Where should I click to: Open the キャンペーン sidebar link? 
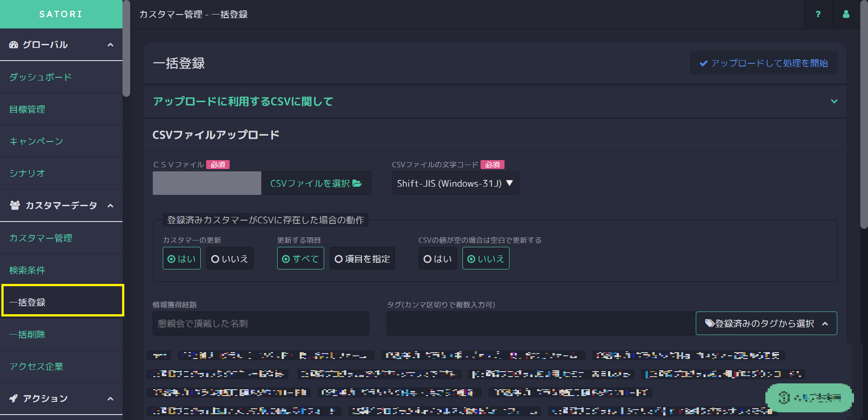36,142
